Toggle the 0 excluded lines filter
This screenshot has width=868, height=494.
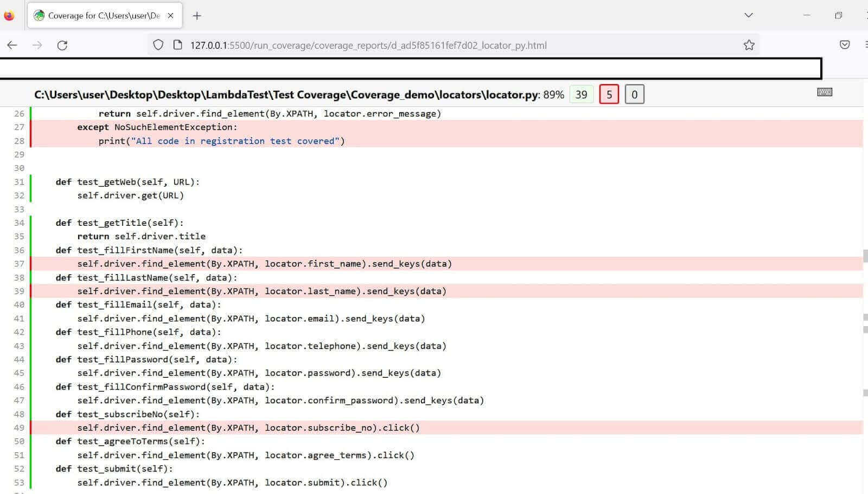(634, 94)
